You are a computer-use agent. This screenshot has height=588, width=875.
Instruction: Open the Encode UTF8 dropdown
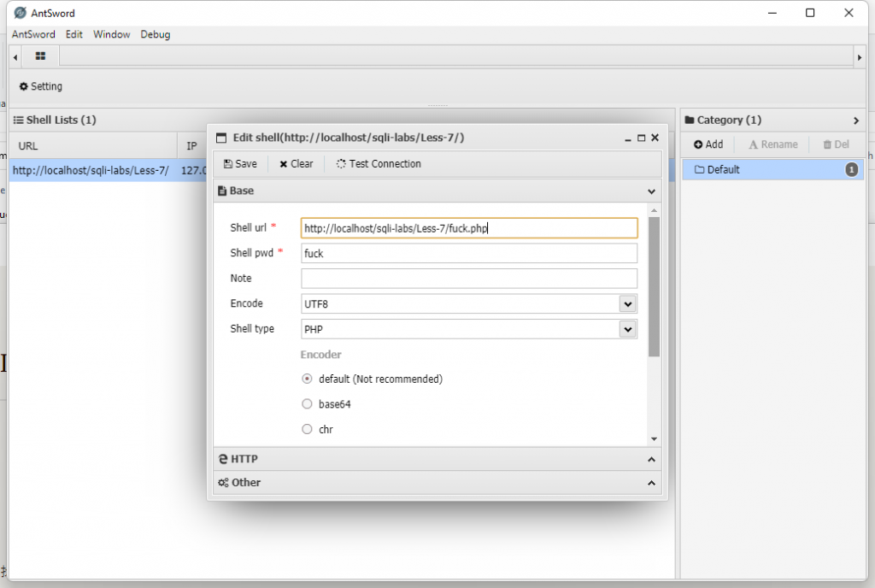click(627, 303)
